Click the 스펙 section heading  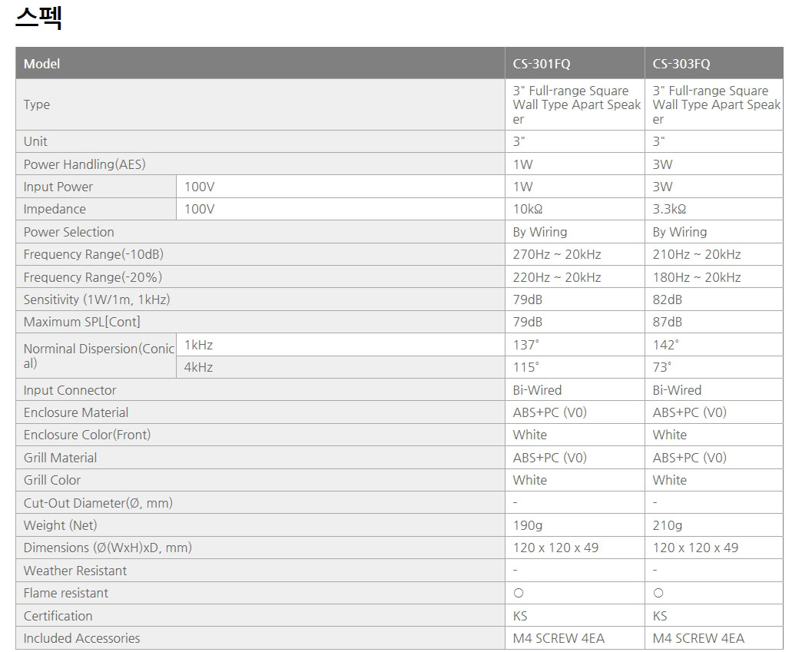tap(38, 18)
